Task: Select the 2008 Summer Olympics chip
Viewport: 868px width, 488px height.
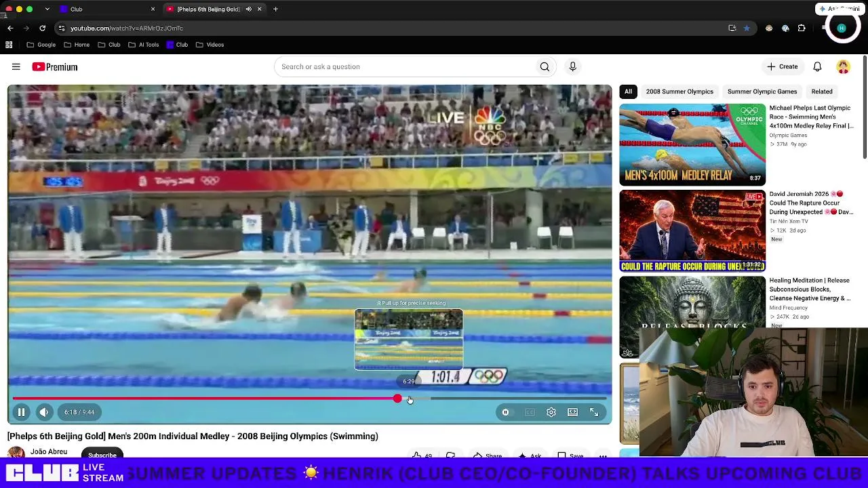Action: coord(679,91)
